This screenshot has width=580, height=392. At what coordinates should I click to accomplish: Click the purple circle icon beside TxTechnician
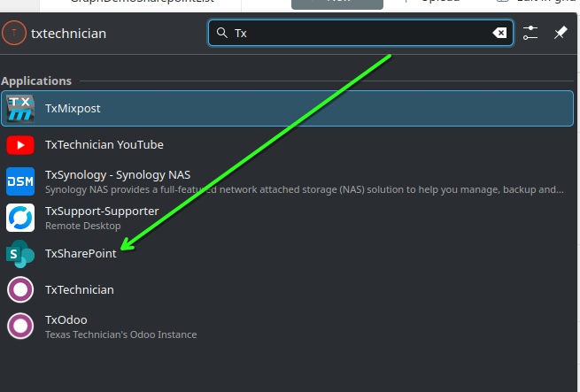(x=20, y=289)
